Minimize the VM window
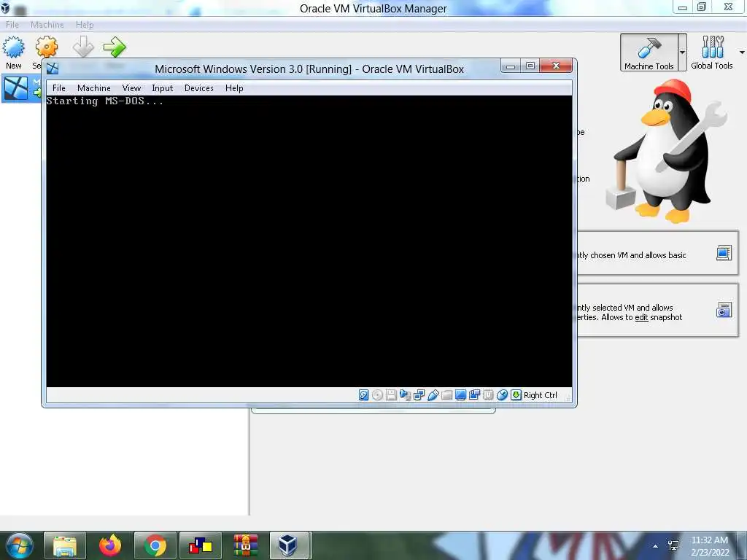The width and height of the screenshot is (747, 560). 510,66
